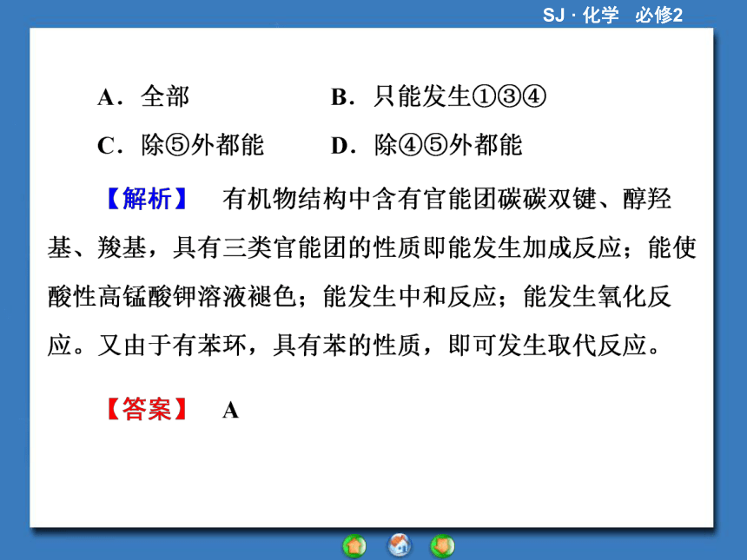Choose answer option D. 除④⑤外都能
This screenshot has width=747, height=560.
[x=426, y=145]
